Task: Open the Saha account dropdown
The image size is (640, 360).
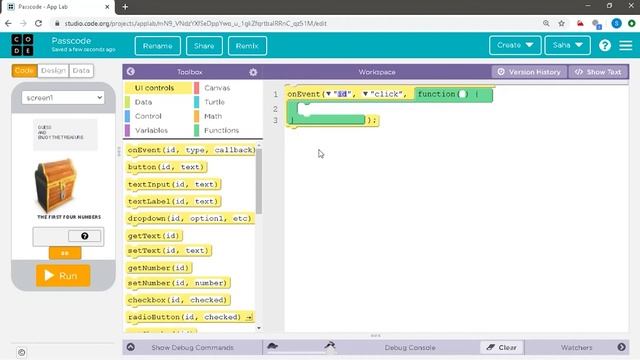Action: 567,45
